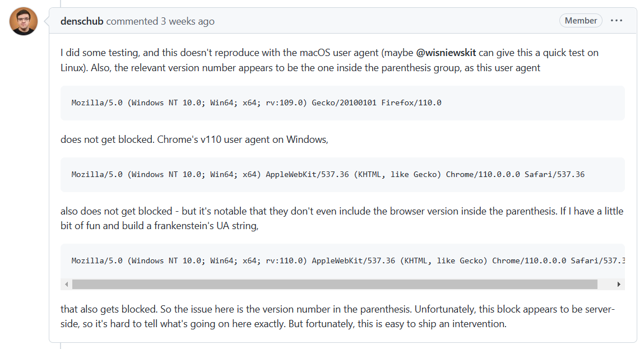
Task: Click the word "commented" in the header
Action: pyautogui.click(x=132, y=21)
